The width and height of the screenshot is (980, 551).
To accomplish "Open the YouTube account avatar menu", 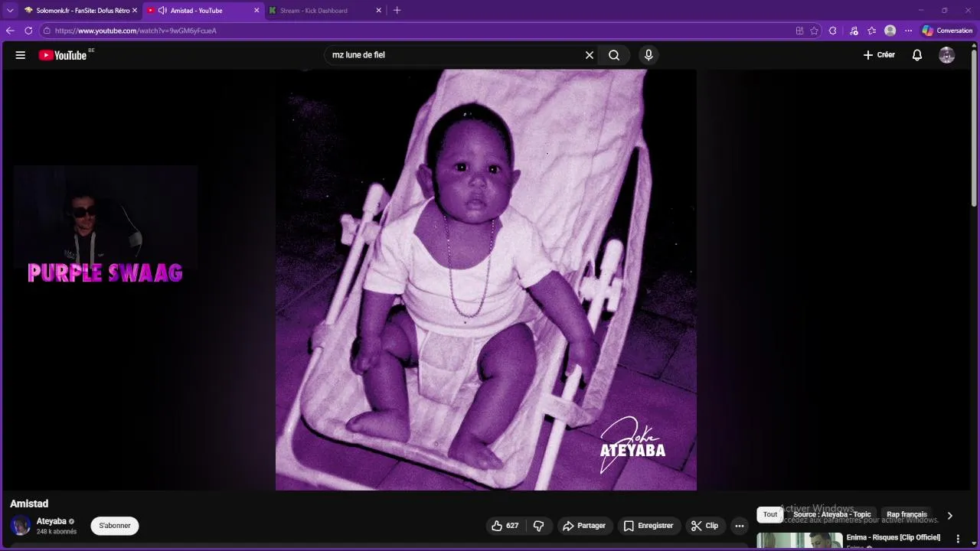I will [947, 55].
